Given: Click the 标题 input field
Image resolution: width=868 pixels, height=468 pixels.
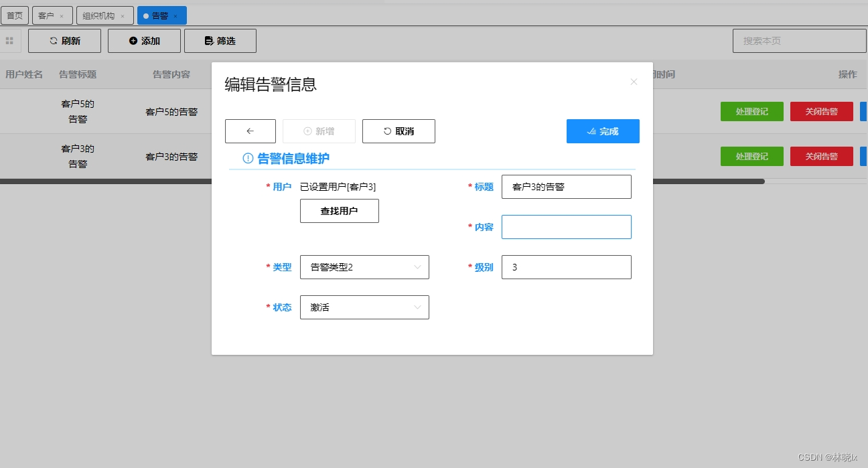Looking at the screenshot, I should [566, 187].
